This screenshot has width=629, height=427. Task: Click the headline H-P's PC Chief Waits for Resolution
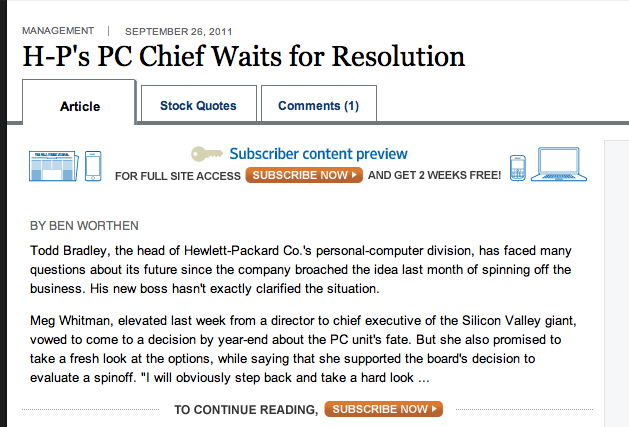(243, 56)
